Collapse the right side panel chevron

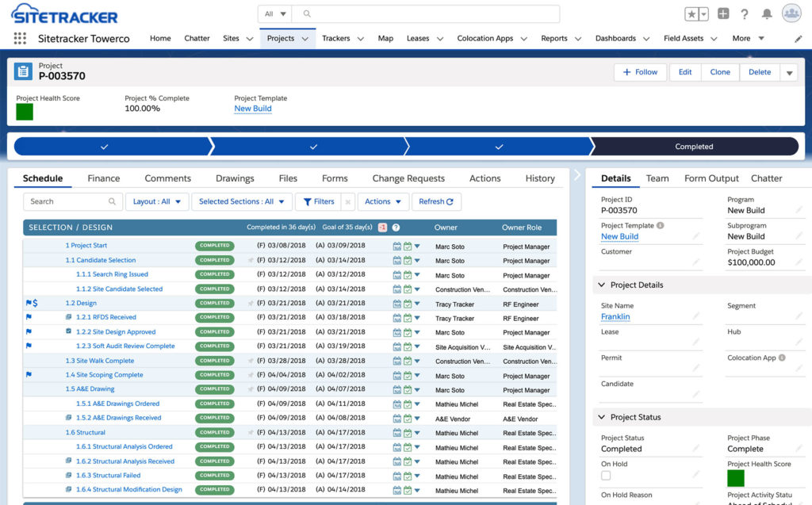coord(577,175)
